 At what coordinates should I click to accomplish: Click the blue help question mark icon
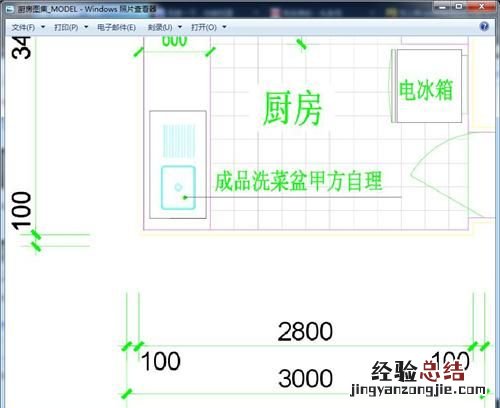pos(484,27)
